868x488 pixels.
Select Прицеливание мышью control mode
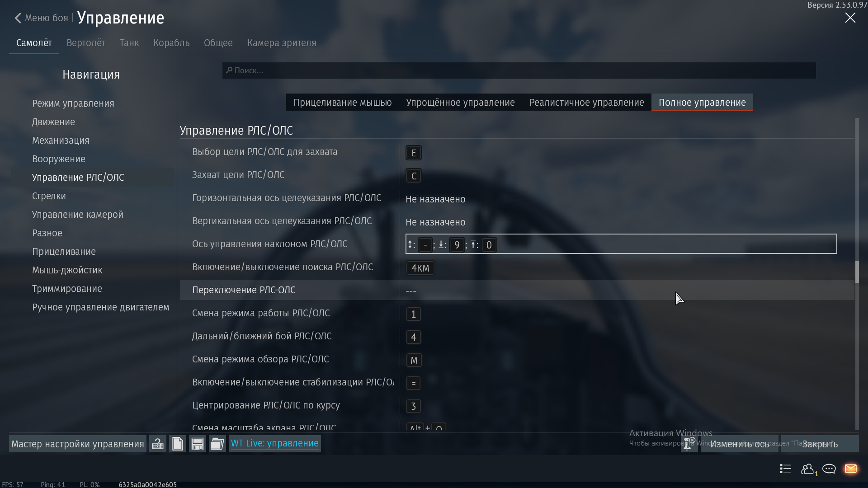coord(342,103)
